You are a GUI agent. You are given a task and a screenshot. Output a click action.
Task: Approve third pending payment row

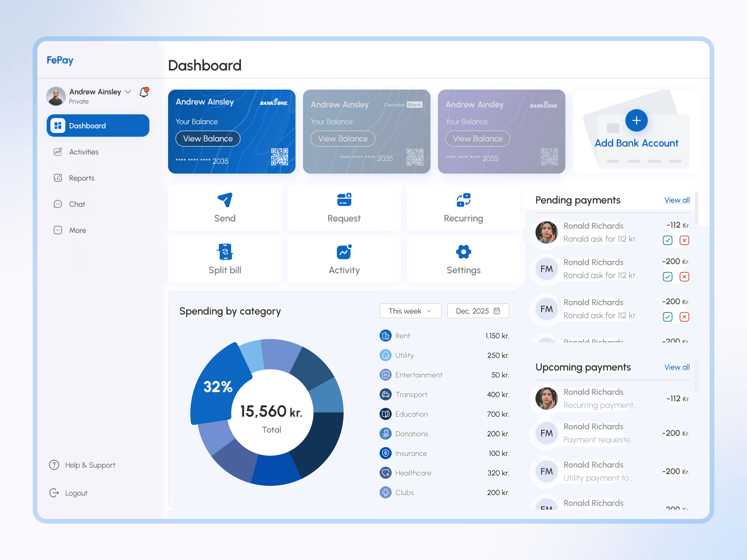[668, 317]
